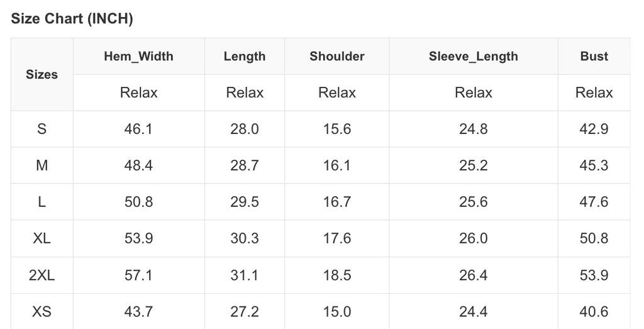Click the Relax subheader under Bust
The height and width of the screenshot is (329, 644).
pyautogui.click(x=594, y=93)
